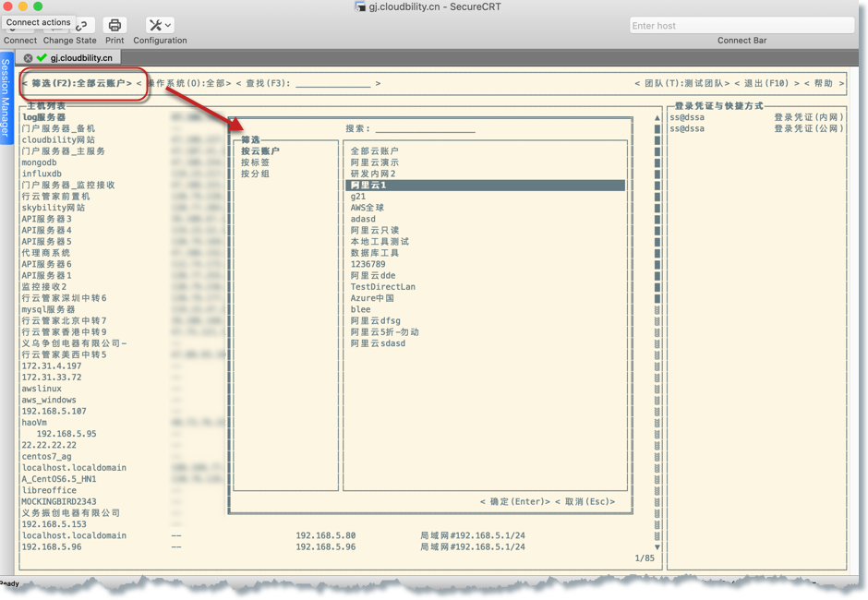The width and height of the screenshot is (868, 600).
Task: Choose 本地工具测试 in the filter list
Action: (x=380, y=242)
